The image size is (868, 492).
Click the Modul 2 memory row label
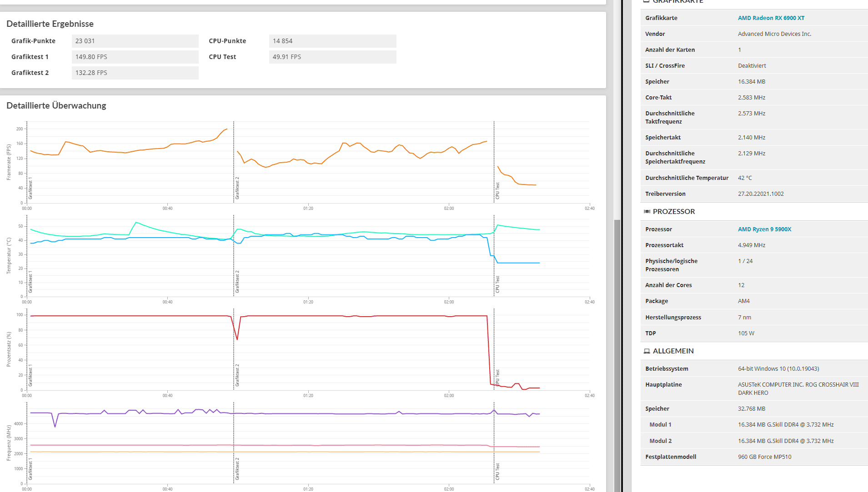tap(660, 441)
